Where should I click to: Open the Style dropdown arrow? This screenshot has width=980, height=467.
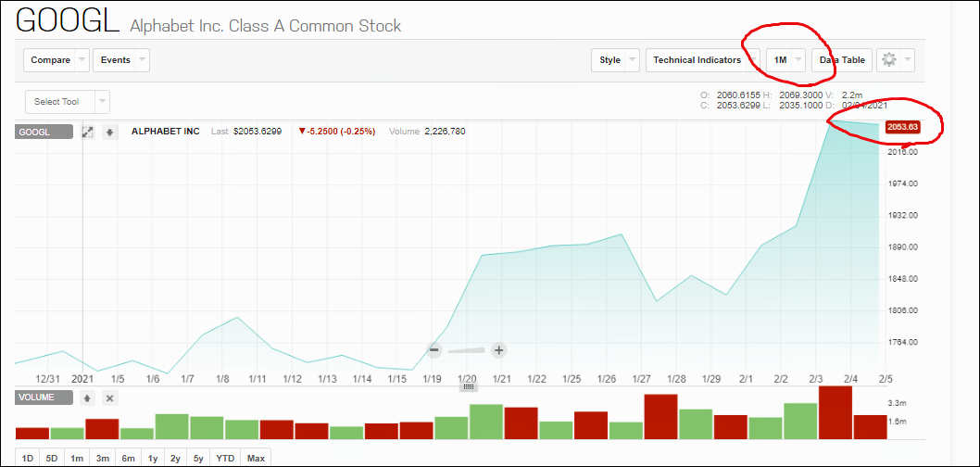click(633, 60)
